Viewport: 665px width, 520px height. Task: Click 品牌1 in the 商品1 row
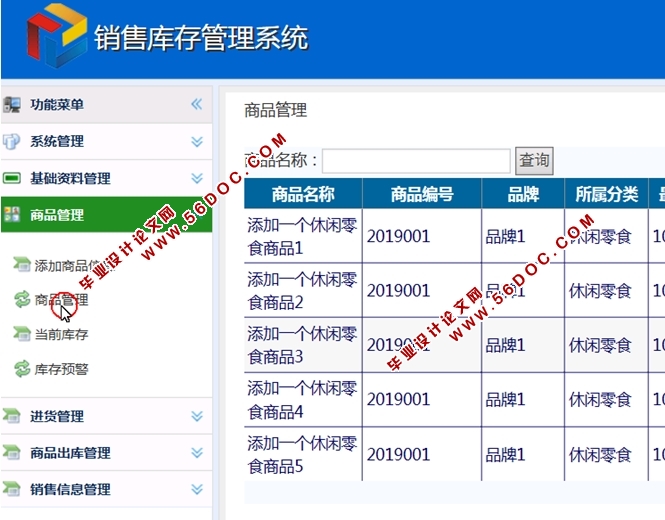tap(505, 237)
